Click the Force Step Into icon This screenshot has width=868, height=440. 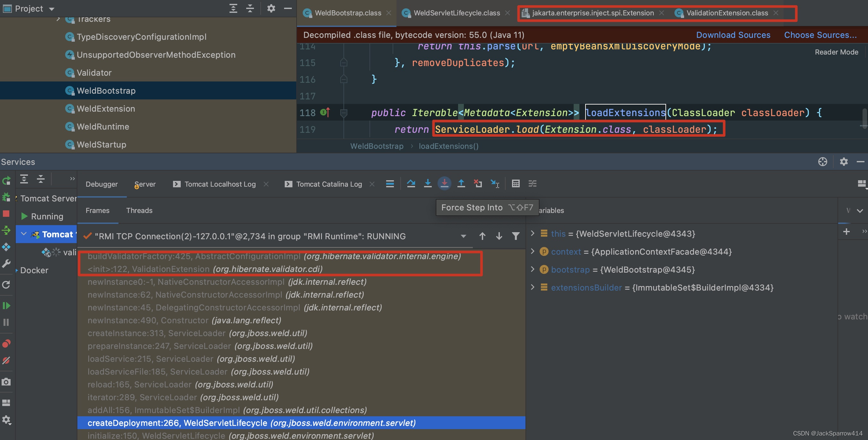(x=445, y=183)
